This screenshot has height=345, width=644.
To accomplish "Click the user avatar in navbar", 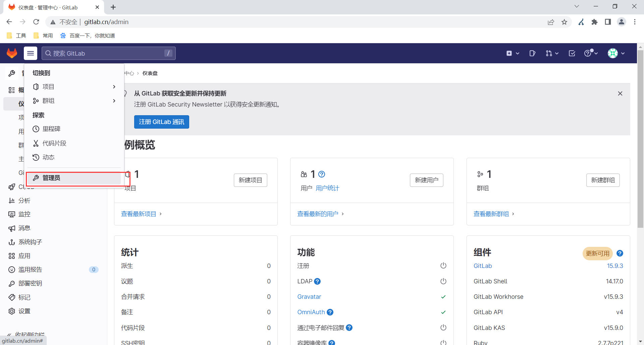I will (613, 53).
